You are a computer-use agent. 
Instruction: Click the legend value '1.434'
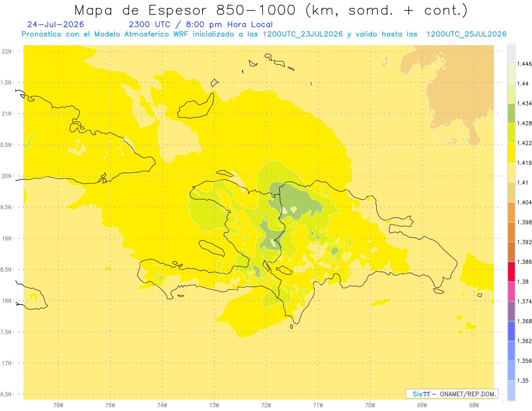[x=524, y=103]
